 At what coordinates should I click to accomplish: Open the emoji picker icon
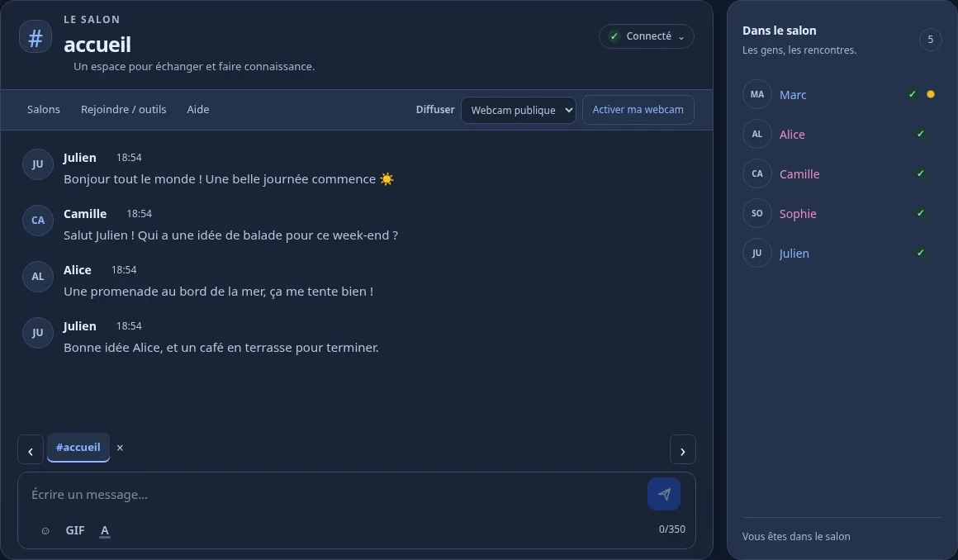click(x=45, y=530)
